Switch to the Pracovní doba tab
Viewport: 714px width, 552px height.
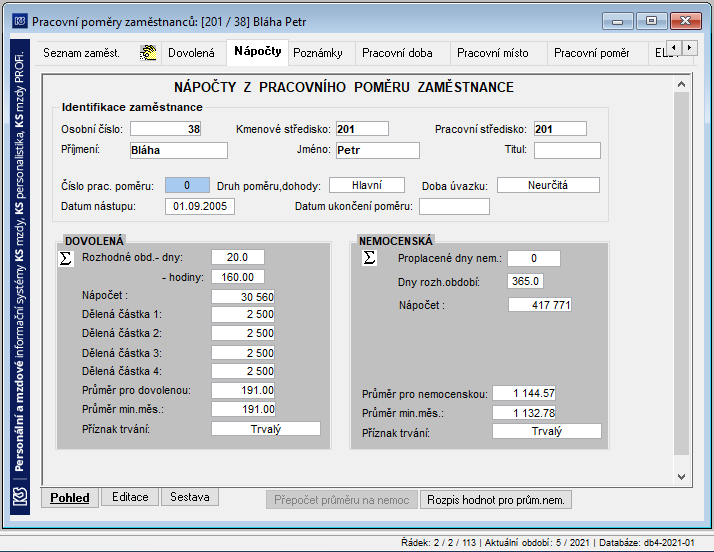[397, 53]
